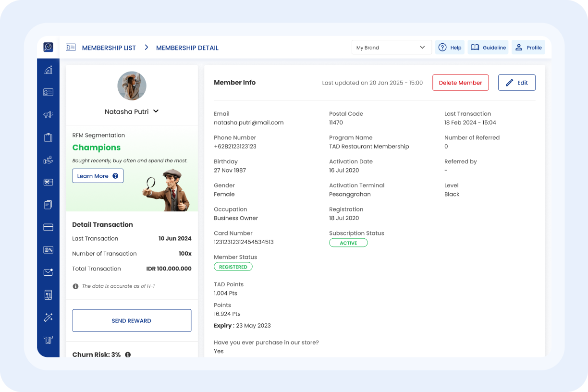This screenshot has width=588, height=392.
Task: Click the REGISTERED member status badge
Action: tap(233, 267)
